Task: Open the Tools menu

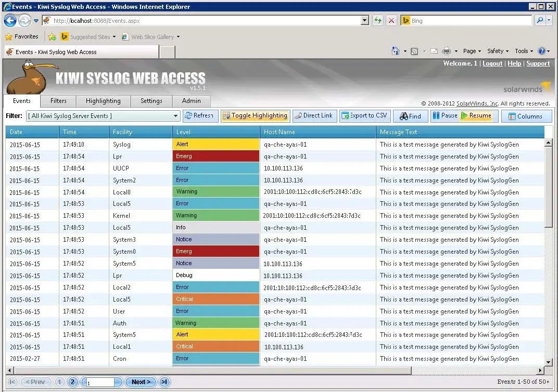Action: pos(524,51)
